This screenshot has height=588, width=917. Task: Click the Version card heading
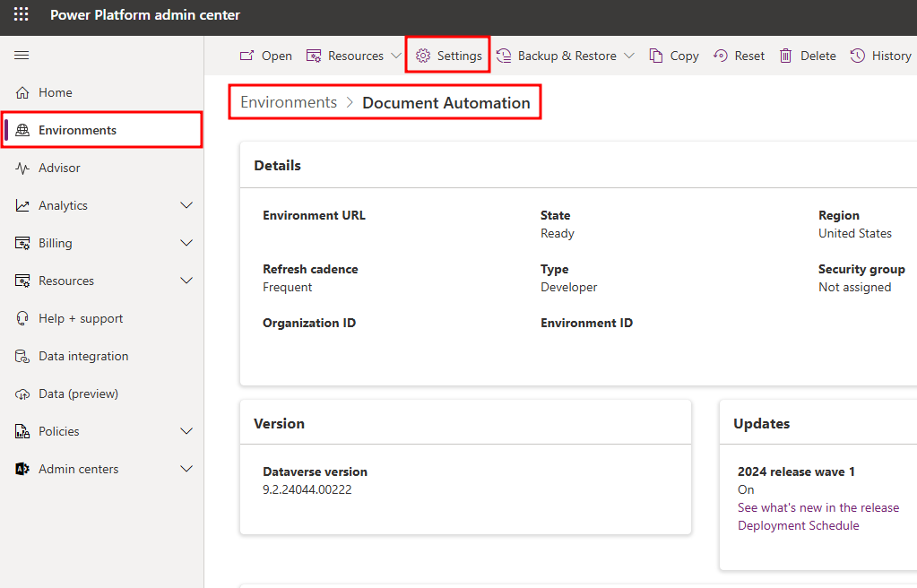coord(279,424)
